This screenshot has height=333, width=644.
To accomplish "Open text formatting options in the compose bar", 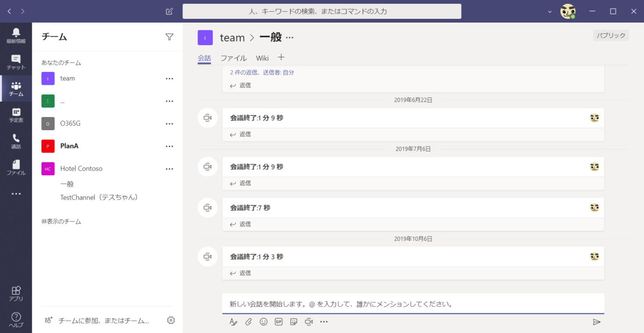I will click(x=233, y=322).
